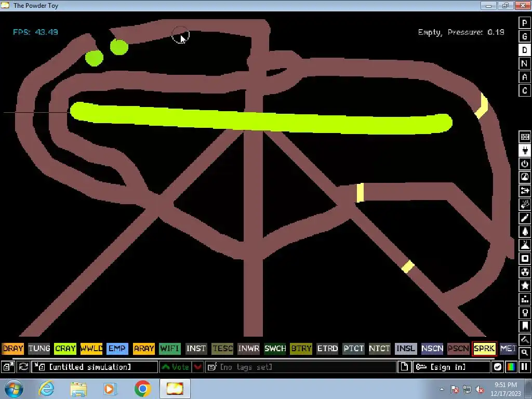Screen dimensions: 532x399
Task: Select the INST element
Action: click(x=196, y=349)
